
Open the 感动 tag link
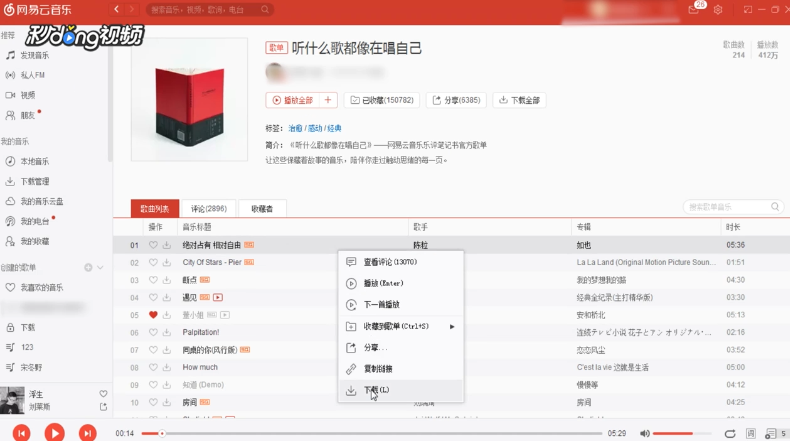tap(315, 129)
